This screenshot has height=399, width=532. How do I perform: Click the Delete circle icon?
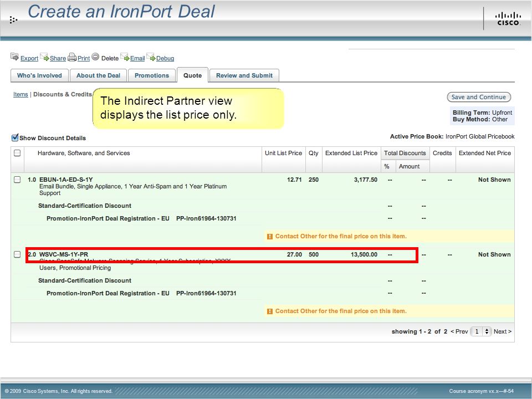click(x=95, y=57)
